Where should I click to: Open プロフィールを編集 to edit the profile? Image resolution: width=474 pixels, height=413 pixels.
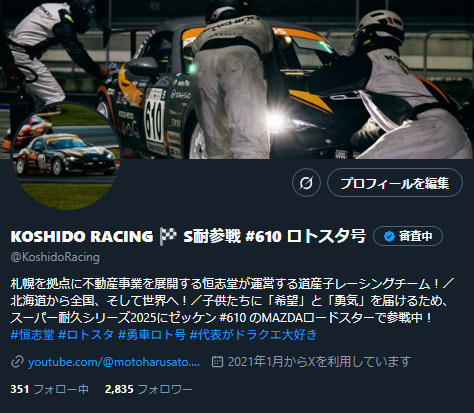[395, 183]
